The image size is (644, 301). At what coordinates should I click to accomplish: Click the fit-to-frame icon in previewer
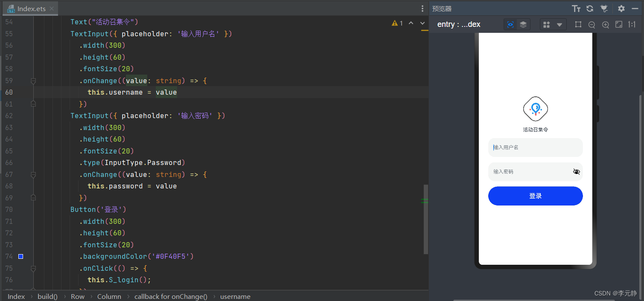[578, 24]
